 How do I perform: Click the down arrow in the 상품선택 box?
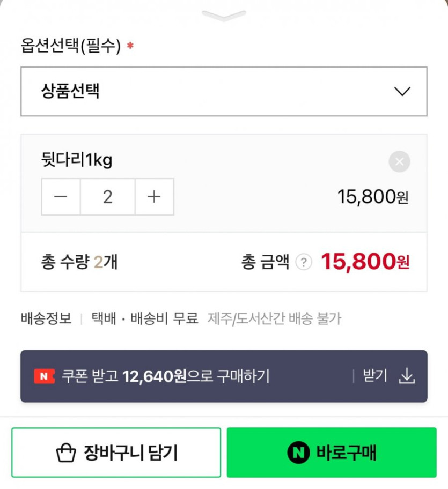402,92
